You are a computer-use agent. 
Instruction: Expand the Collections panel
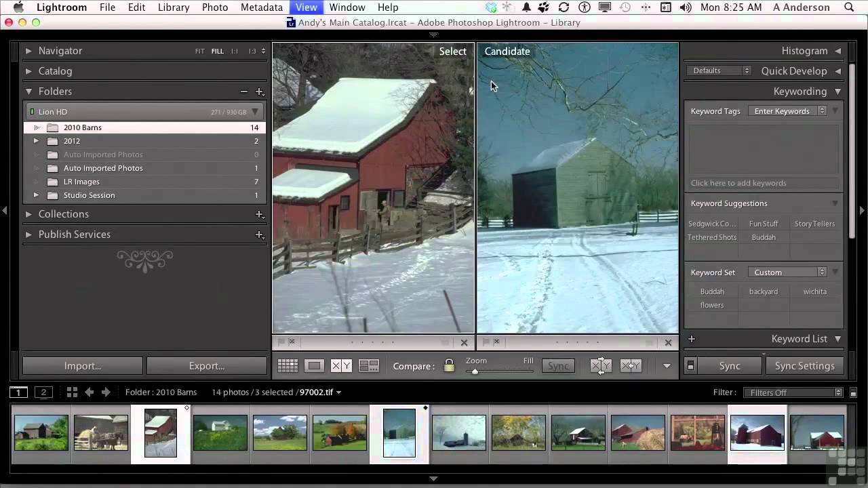pos(28,214)
